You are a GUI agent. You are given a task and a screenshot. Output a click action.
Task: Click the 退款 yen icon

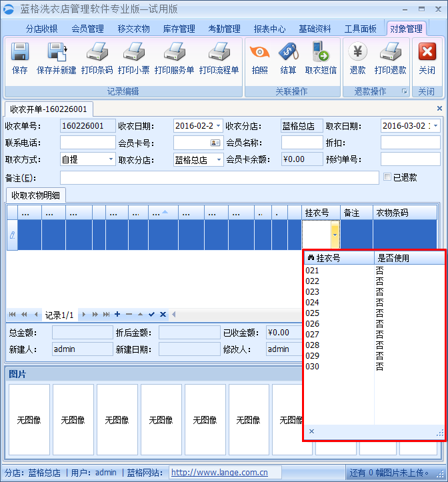click(357, 51)
